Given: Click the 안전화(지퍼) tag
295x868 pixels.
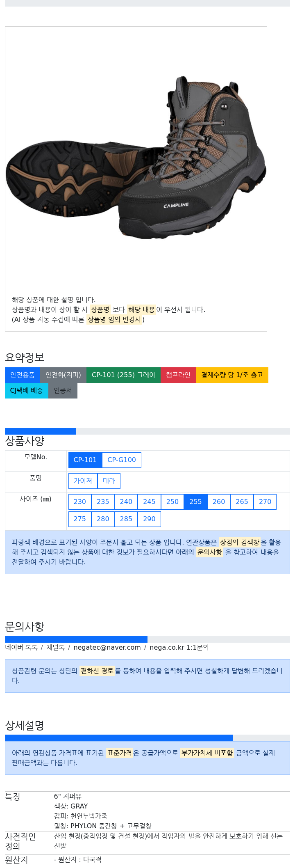Looking at the screenshot, I should coord(63,375).
